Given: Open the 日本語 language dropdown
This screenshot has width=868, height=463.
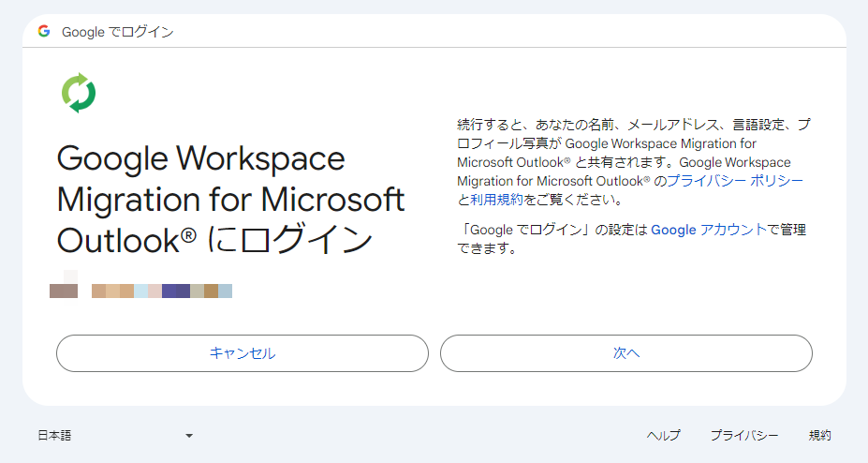Looking at the screenshot, I should click(115, 436).
